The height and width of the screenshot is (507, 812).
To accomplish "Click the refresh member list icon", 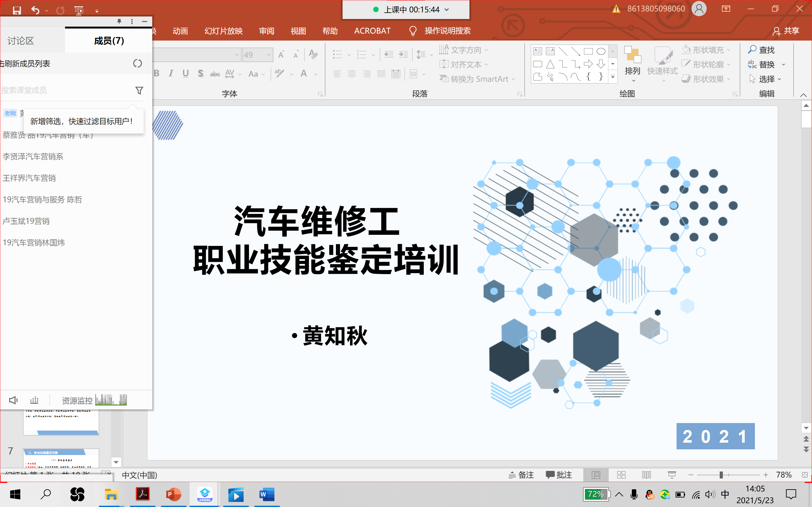I will [x=137, y=63].
